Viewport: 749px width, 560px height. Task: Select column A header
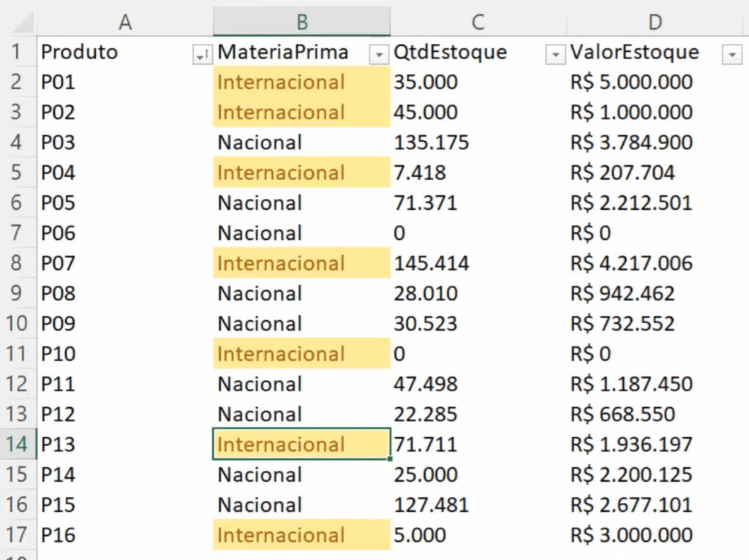pos(125,21)
